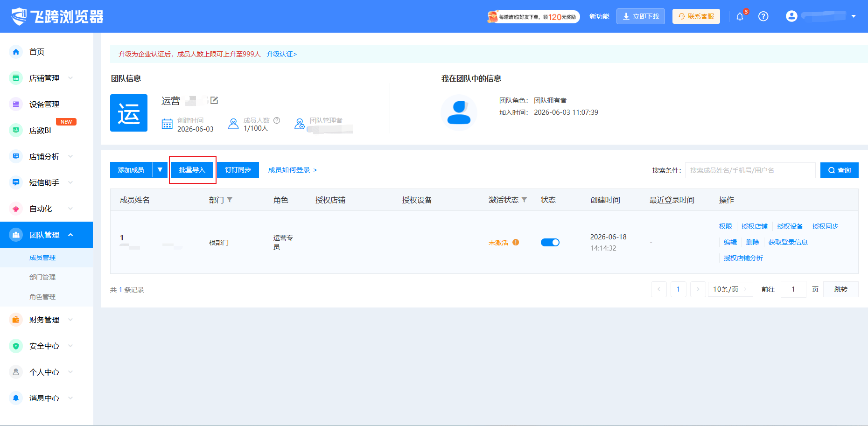Click the 新功能 link in header
This screenshot has width=868, height=426.
coord(599,16)
